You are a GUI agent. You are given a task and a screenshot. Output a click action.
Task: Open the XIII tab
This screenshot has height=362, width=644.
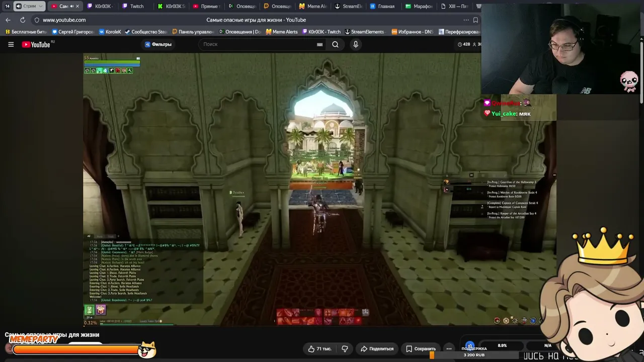[454, 6]
